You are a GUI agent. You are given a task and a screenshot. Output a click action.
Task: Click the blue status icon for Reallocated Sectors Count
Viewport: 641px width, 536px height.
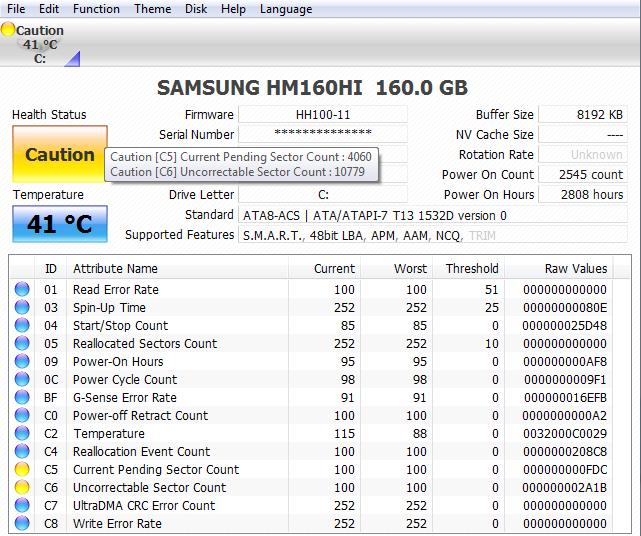[x=22, y=343]
